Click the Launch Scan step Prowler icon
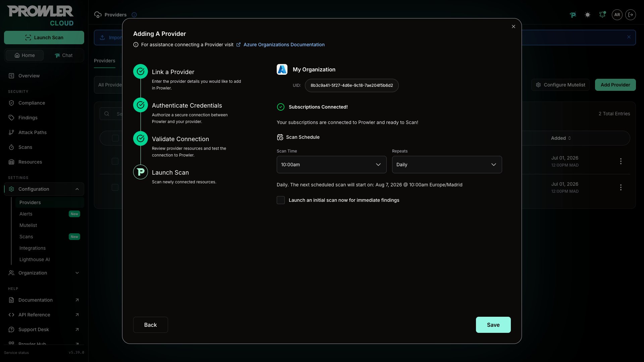This screenshot has height=362, width=644. coord(141,172)
